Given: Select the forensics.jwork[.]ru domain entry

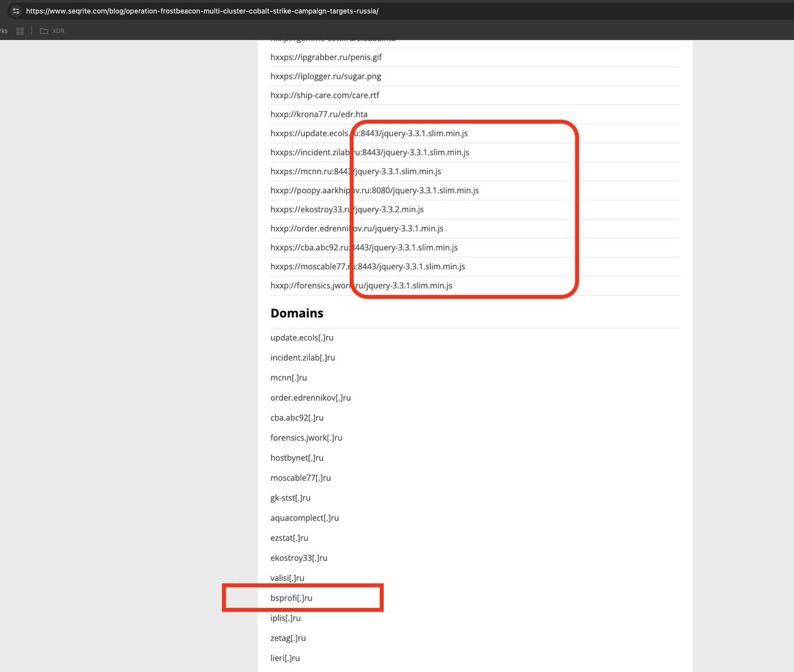Looking at the screenshot, I should [306, 438].
